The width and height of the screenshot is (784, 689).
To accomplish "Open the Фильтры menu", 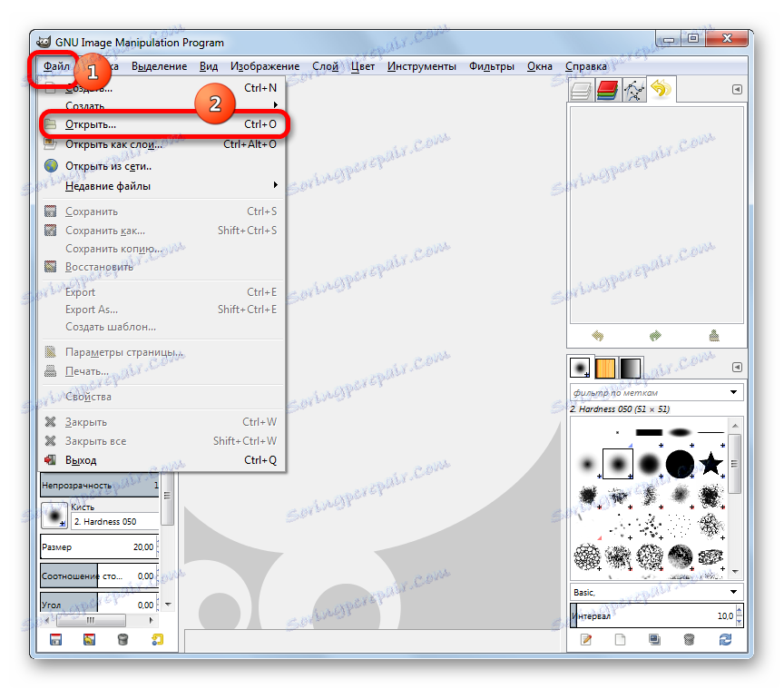I will [492, 66].
